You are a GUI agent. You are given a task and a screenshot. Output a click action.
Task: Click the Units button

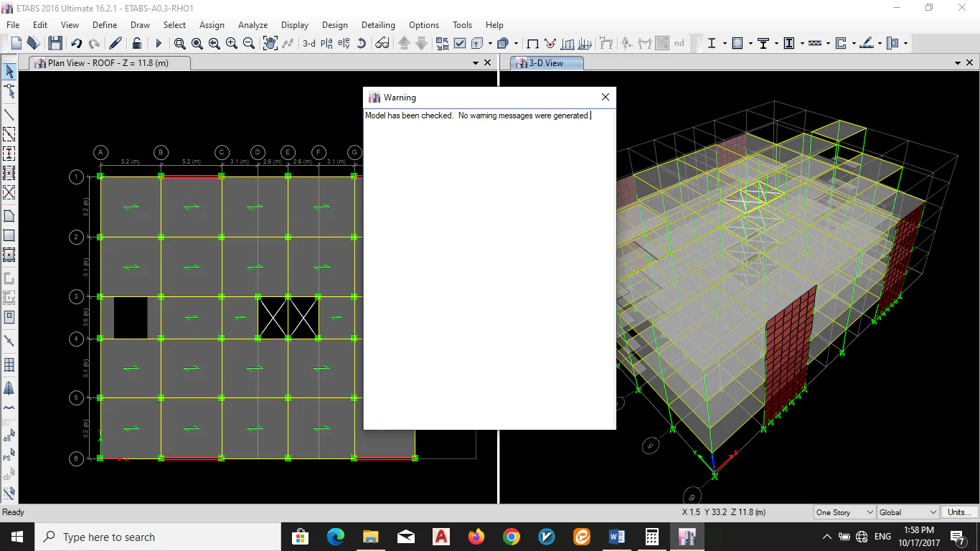[x=959, y=512]
